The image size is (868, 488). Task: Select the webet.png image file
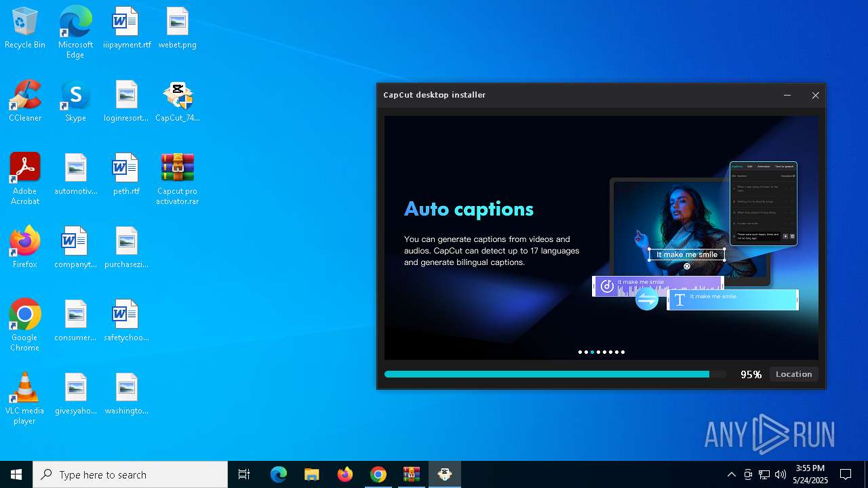tap(177, 28)
